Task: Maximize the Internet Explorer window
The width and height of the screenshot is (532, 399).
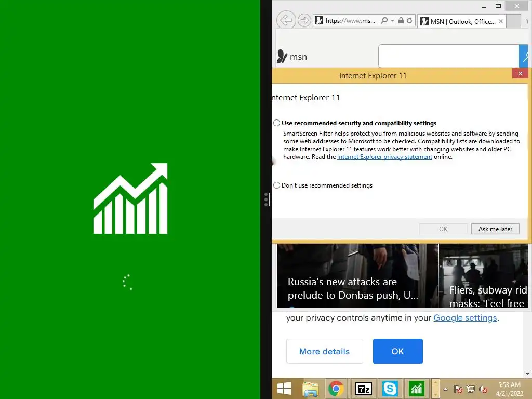Action: [x=498, y=6]
